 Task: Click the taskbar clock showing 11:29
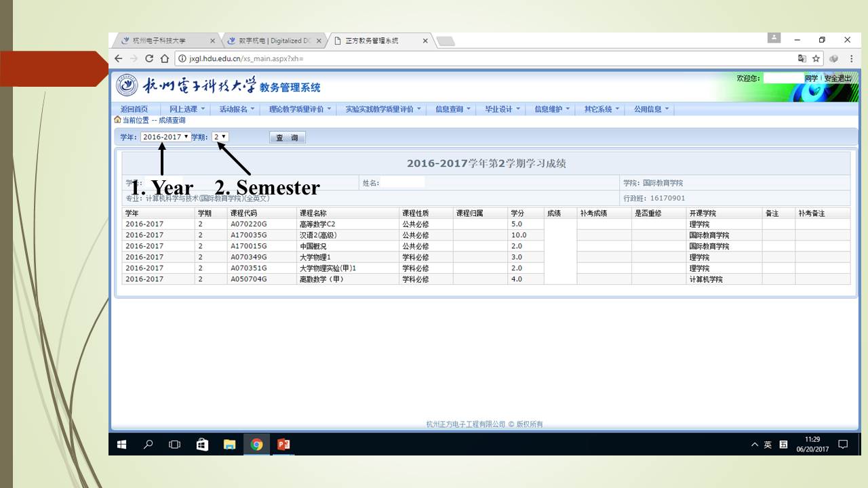pos(812,445)
